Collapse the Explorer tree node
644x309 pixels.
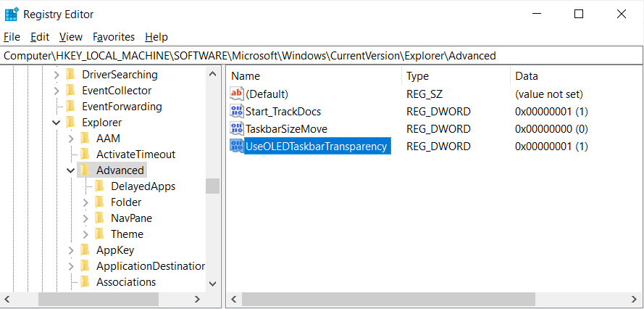point(56,123)
